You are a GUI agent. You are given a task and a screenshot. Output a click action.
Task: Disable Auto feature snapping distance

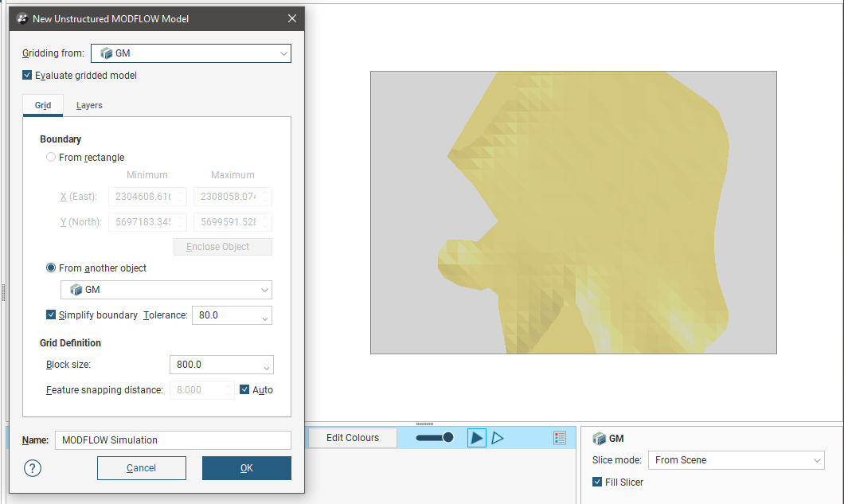[x=244, y=390]
